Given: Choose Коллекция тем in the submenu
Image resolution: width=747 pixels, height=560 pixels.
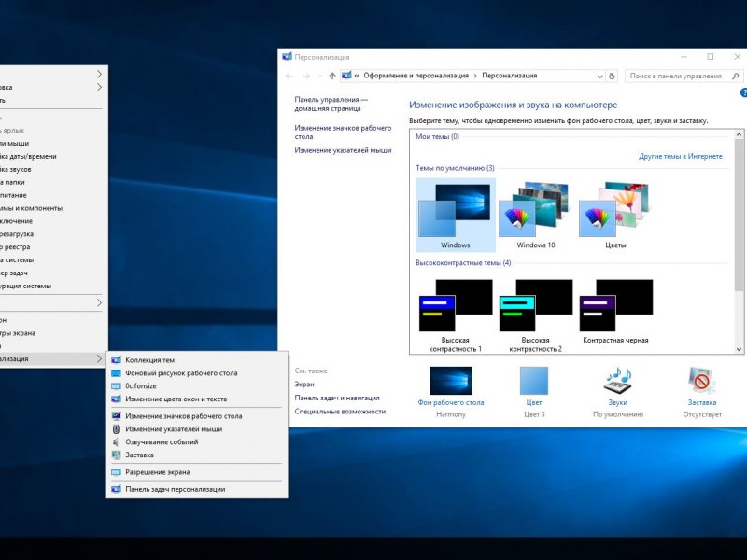Looking at the screenshot, I should click(196, 360).
